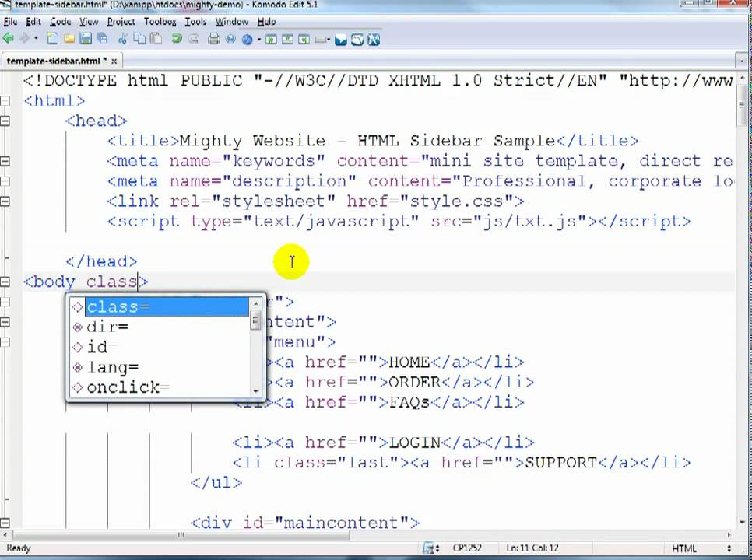
Task: Click horizontal scrollbar right arrow
Action: 729,534
